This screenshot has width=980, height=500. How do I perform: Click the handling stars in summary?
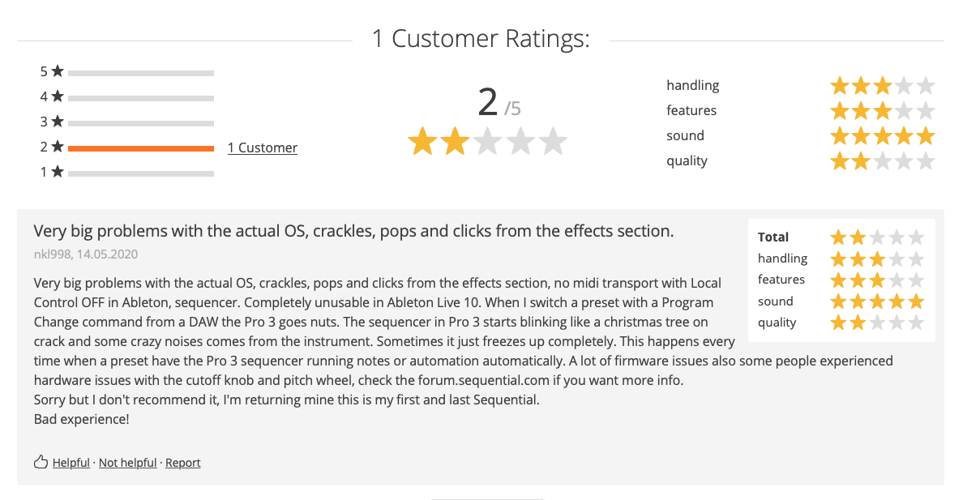pyautogui.click(x=882, y=86)
